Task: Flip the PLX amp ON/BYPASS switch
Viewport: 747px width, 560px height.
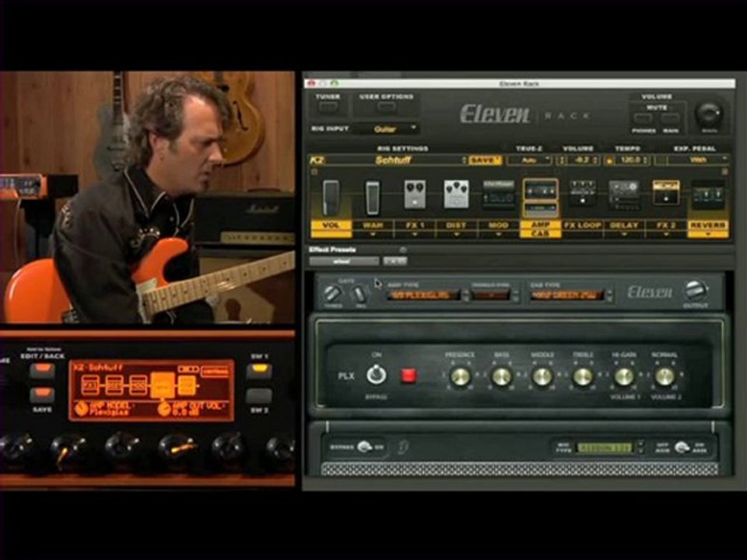Action: (376, 375)
